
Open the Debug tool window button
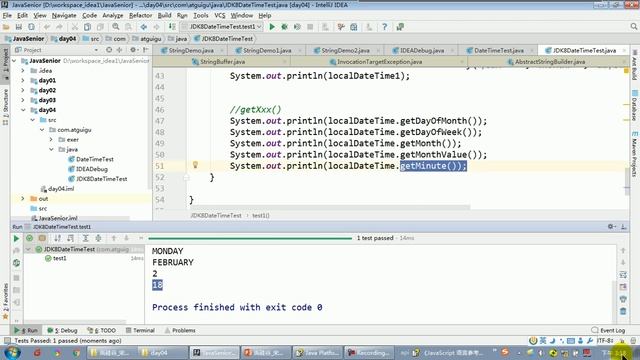click(x=62, y=330)
